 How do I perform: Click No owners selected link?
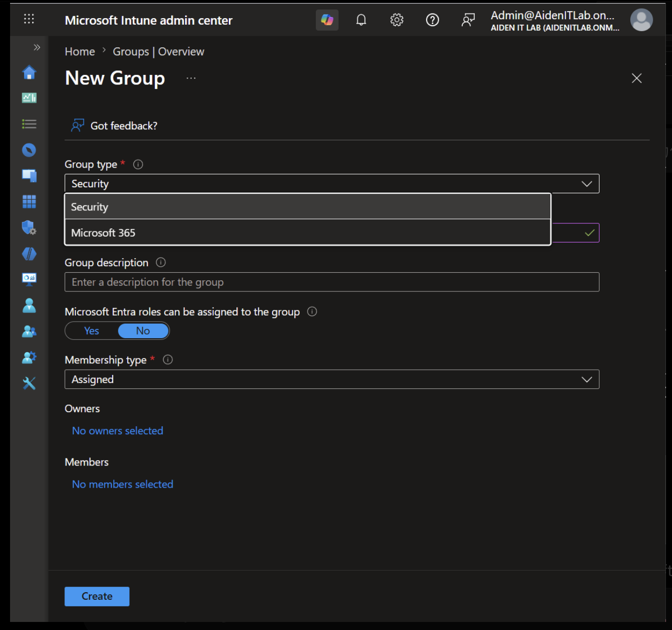coord(118,431)
